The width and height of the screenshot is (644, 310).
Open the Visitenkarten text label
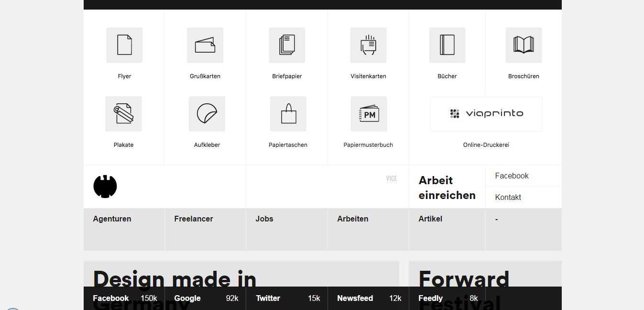click(368, 76)
